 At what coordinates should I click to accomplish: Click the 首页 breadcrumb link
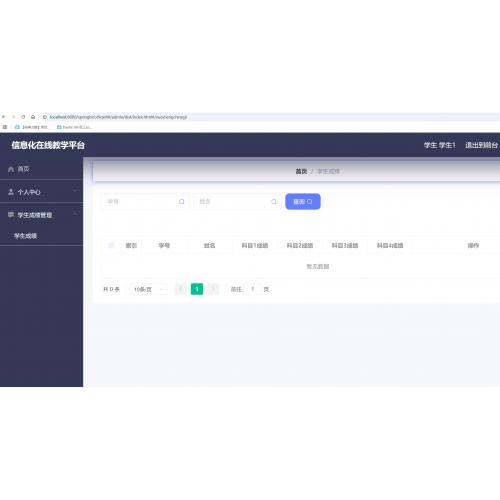(301, 171)
